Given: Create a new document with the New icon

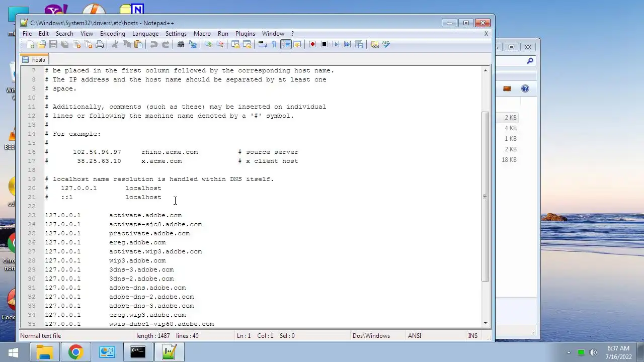Looking at the screenshot, I should point(30,45).
